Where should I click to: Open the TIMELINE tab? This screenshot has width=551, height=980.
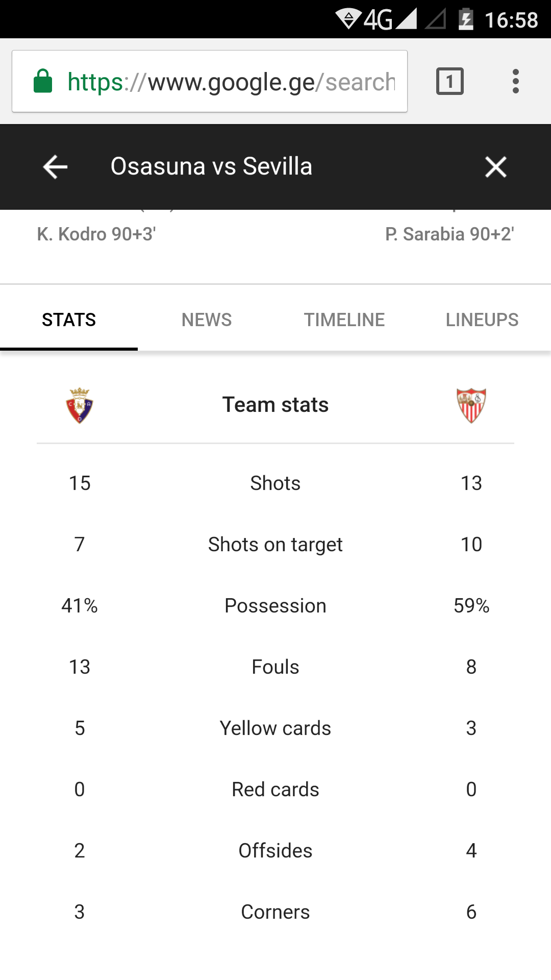pos(344,320)
